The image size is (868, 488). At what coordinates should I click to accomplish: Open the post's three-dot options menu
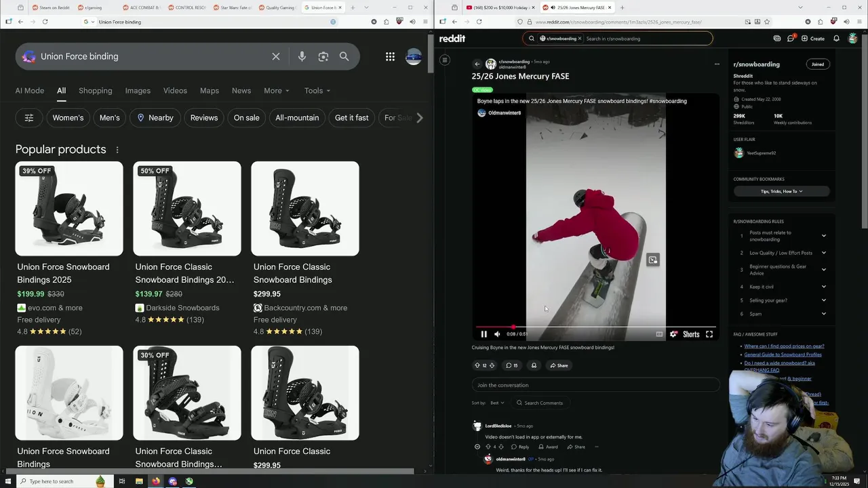point(717,64)
